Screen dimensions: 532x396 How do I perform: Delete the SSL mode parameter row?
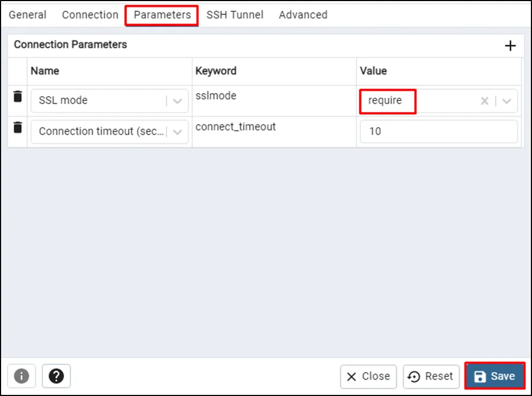click(18, 97)
